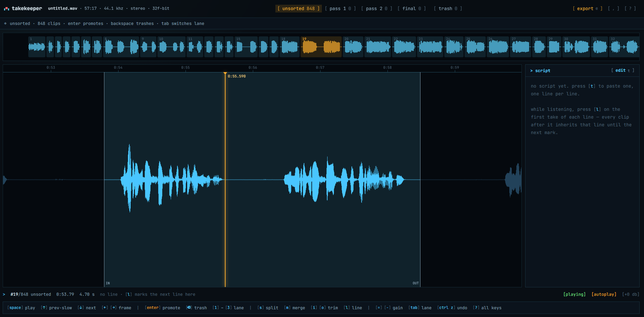Click the IN trim marker

(108, 283)
